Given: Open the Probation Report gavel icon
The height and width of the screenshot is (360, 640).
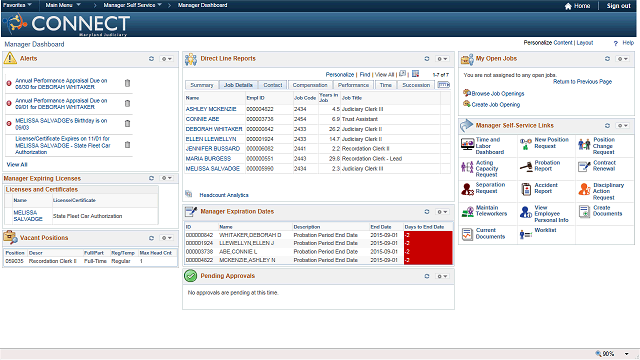Looking at the screenshot, I should click(526, 166).
